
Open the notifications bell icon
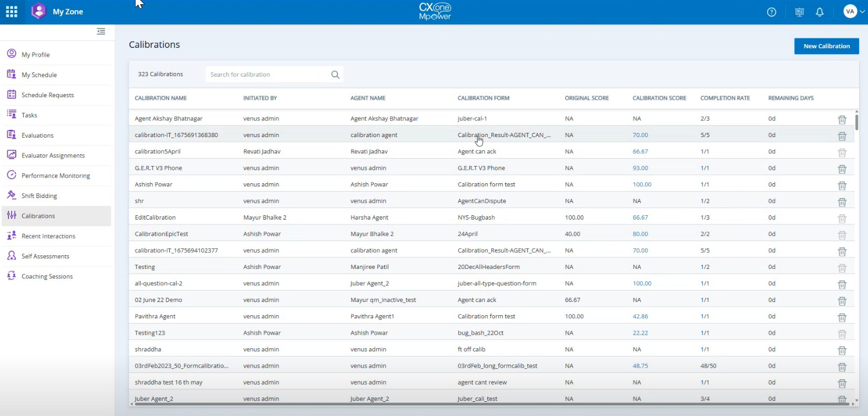click(x=820, y=12)
